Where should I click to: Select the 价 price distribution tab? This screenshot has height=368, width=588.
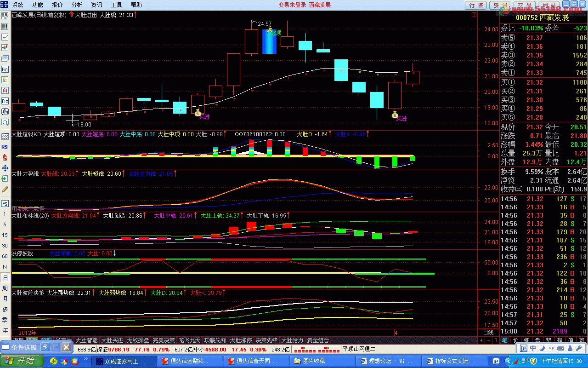(x=515, y=340)
